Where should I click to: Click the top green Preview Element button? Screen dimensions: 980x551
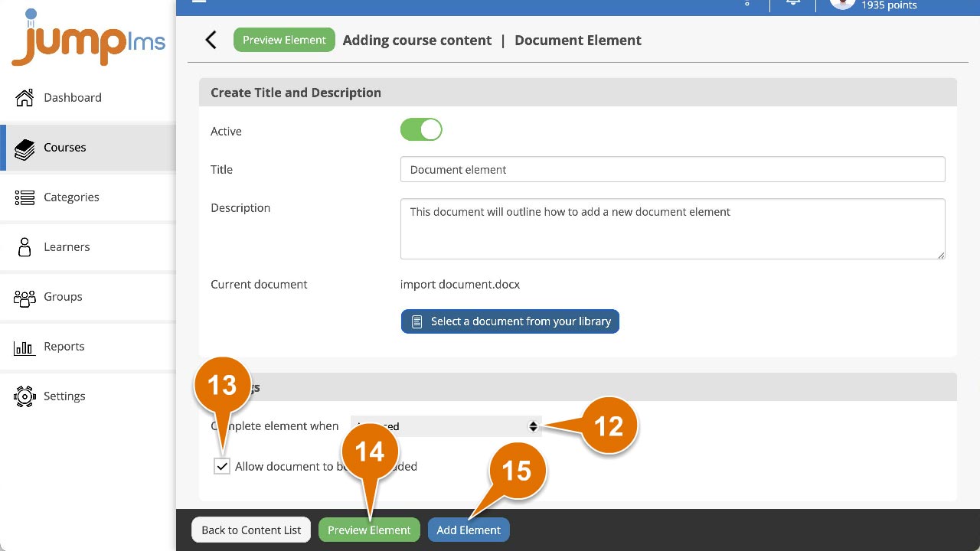[284, 40]
